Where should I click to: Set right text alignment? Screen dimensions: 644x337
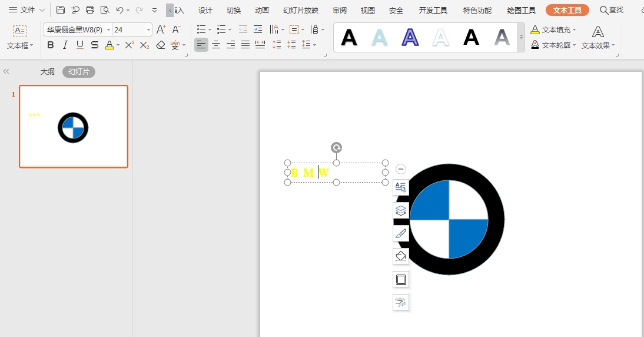point(231,44)
